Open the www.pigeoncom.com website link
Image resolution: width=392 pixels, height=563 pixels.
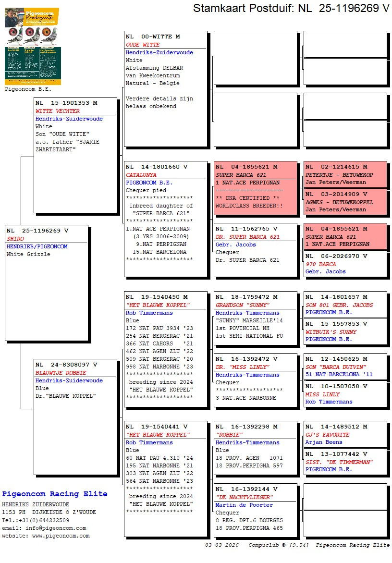[61, 536]
